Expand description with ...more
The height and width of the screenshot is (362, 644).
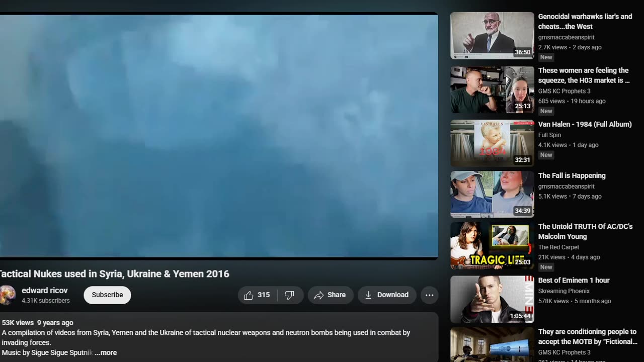coord(106,352)
